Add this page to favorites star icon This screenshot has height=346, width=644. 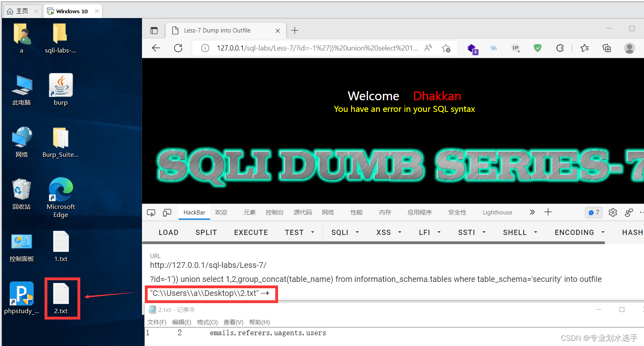pyautogui.click(x=446, y=48)
